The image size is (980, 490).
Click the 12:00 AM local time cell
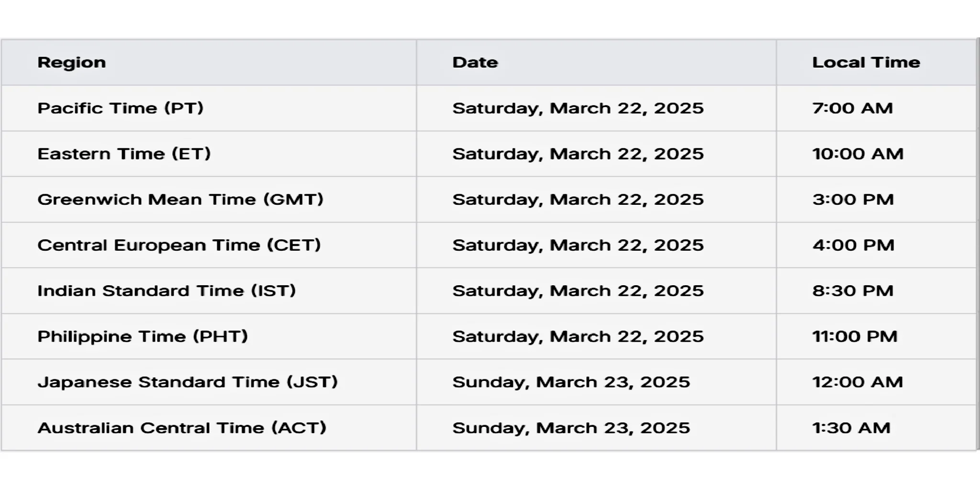(x=876, y=382)
